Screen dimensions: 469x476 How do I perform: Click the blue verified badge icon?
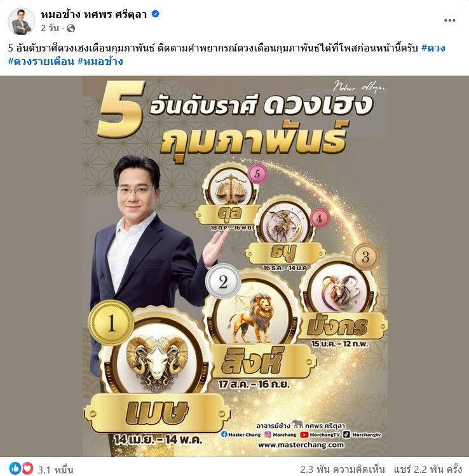[x=156, y=14]
